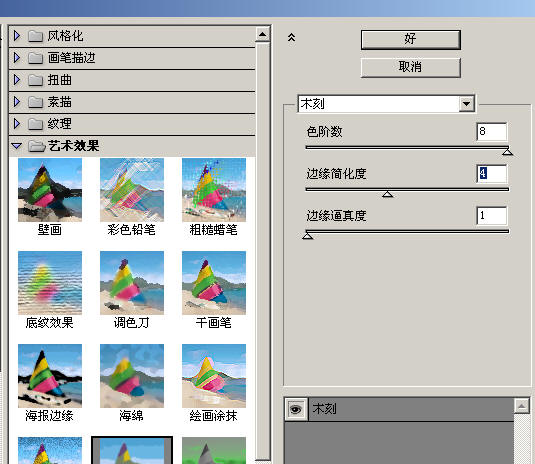Click the 好 button to confirm
Viewport: 535px width, 464px height.
(410, 40)
